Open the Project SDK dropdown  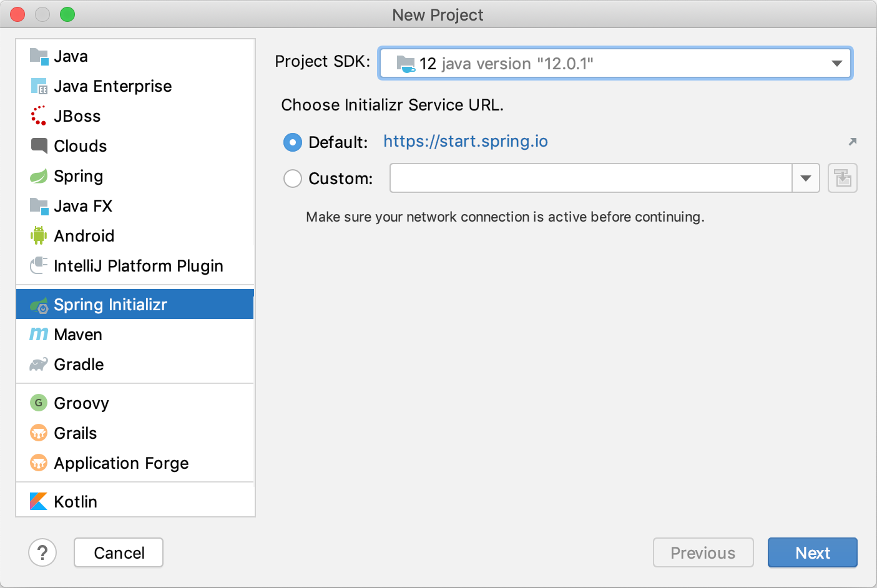[x=836, y=63]
